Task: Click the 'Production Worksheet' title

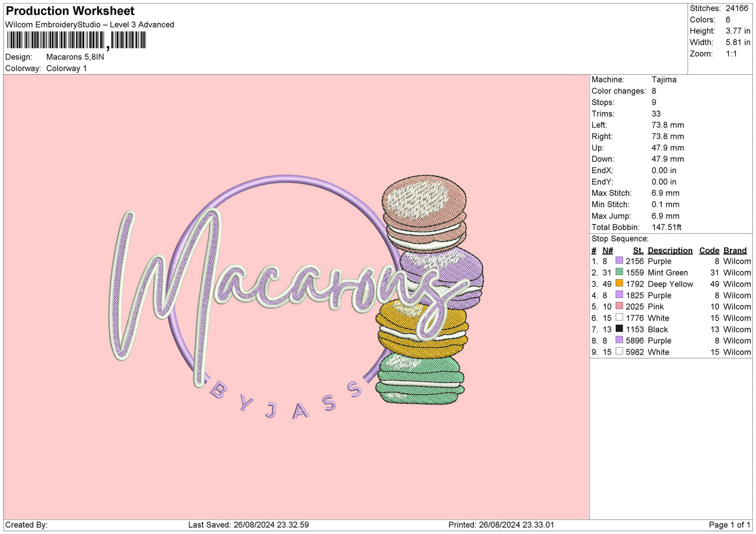Action: pos(70,11)
